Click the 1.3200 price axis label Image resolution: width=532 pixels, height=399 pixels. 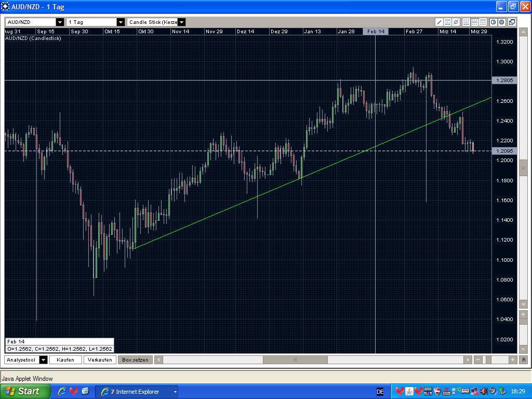504,42
